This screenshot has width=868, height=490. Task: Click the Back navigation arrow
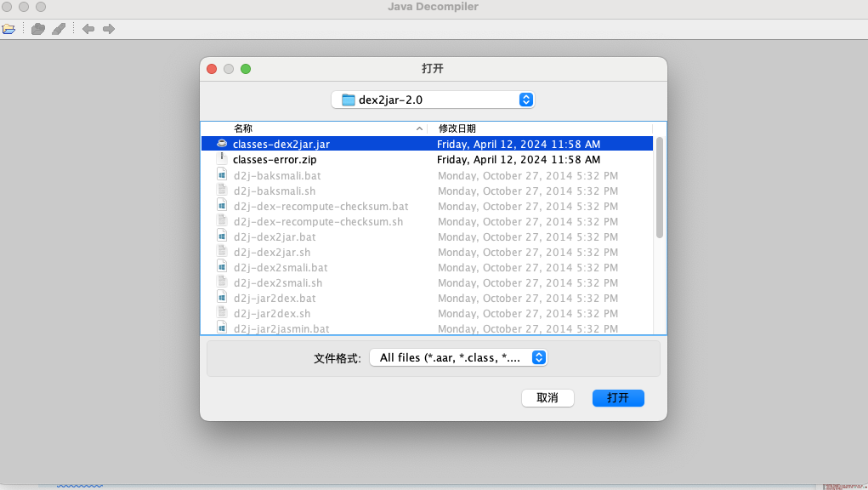pyautogui.click(x=88, y=28)
